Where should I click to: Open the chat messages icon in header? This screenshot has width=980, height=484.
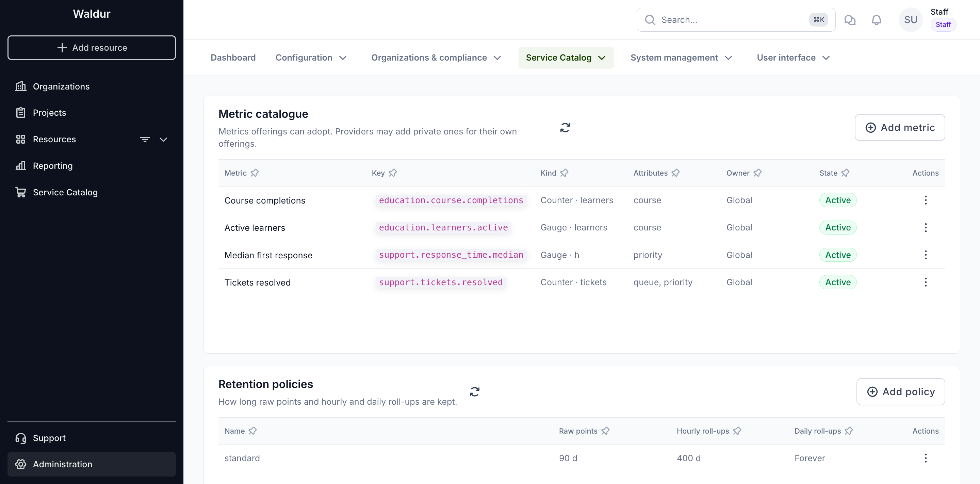(x=850, y=20)
